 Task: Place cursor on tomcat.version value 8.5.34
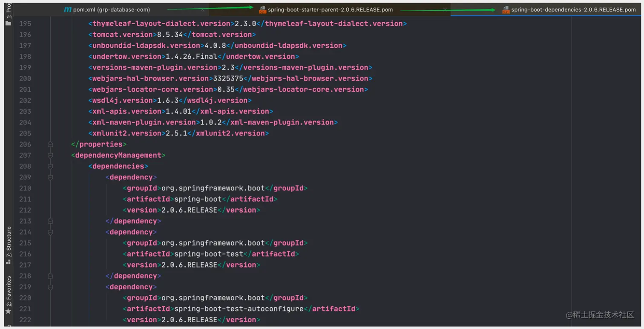click(x=170, y=35)
